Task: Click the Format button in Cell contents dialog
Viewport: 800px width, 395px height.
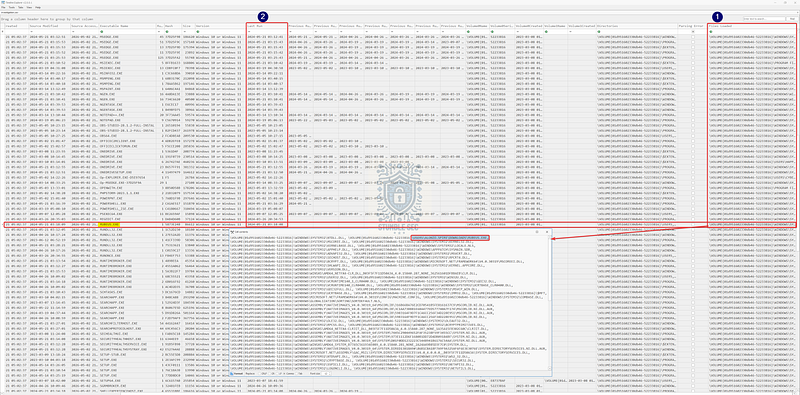Action: (237, 374)
